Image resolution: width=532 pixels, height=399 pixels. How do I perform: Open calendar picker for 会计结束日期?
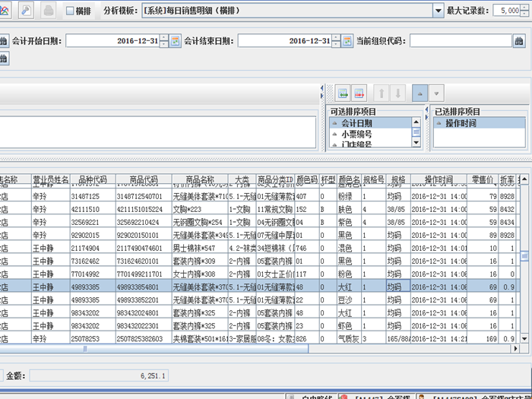pos(347,41)
